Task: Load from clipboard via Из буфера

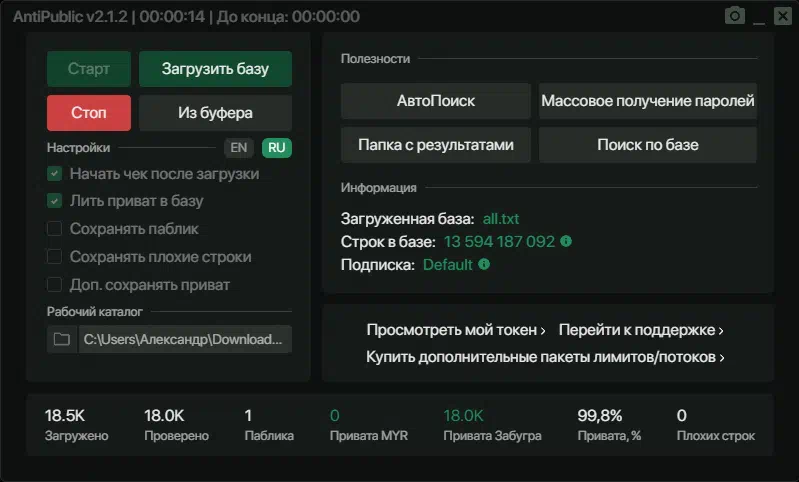Action: [x=215, y=113]
